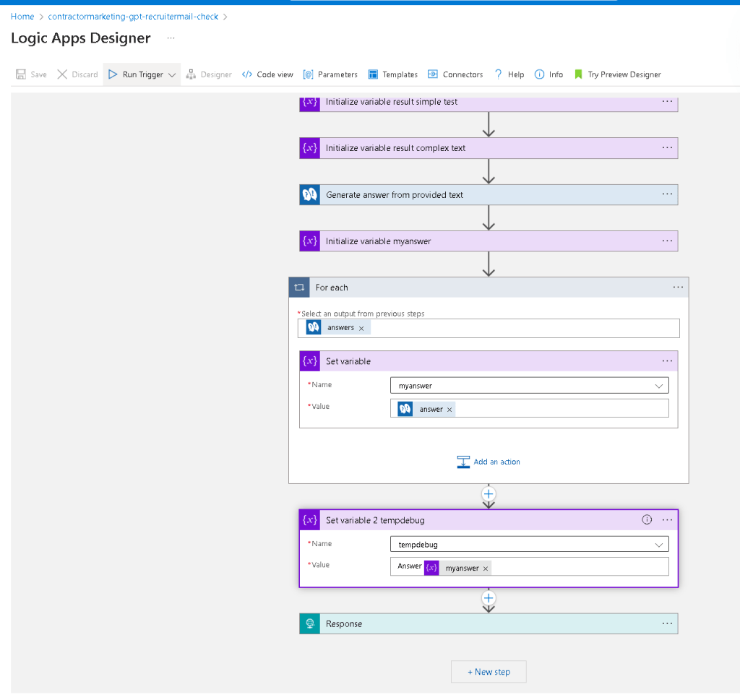Click the Connectors icon
Image resolution: width=740 pixels, height=700 pixels.
tap(433, 74)
